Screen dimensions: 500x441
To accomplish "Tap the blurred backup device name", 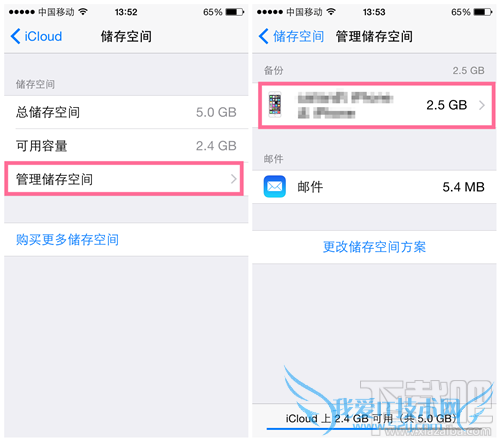I will click(345, 105).
